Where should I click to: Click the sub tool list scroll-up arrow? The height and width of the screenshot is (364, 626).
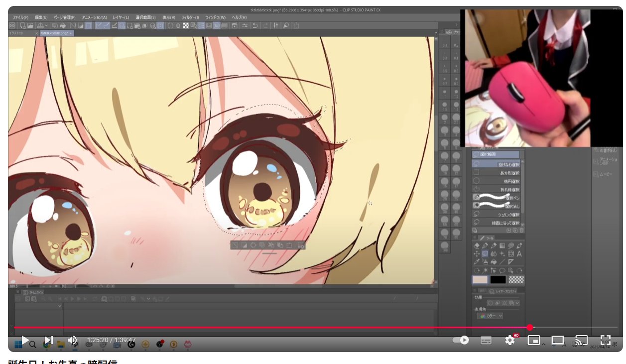tap(522, 161)
